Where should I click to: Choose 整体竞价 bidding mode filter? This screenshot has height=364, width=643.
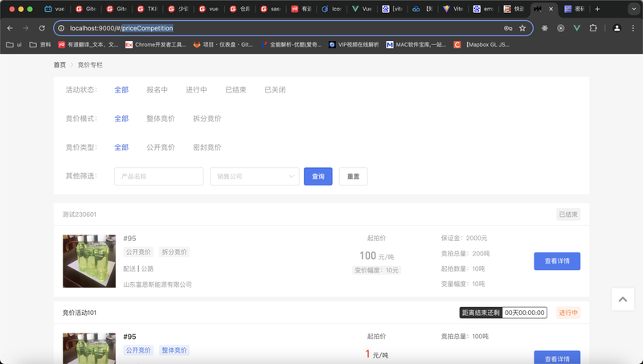coord(161,119)
